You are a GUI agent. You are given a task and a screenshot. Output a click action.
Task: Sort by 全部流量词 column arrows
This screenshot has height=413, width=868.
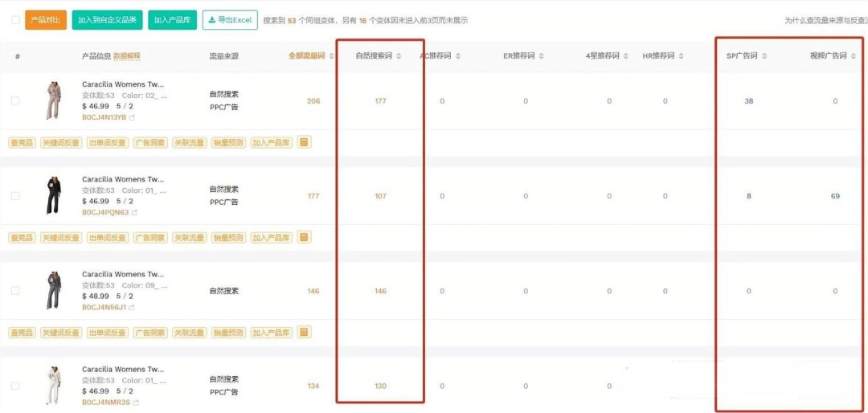[x=332, y=56]
